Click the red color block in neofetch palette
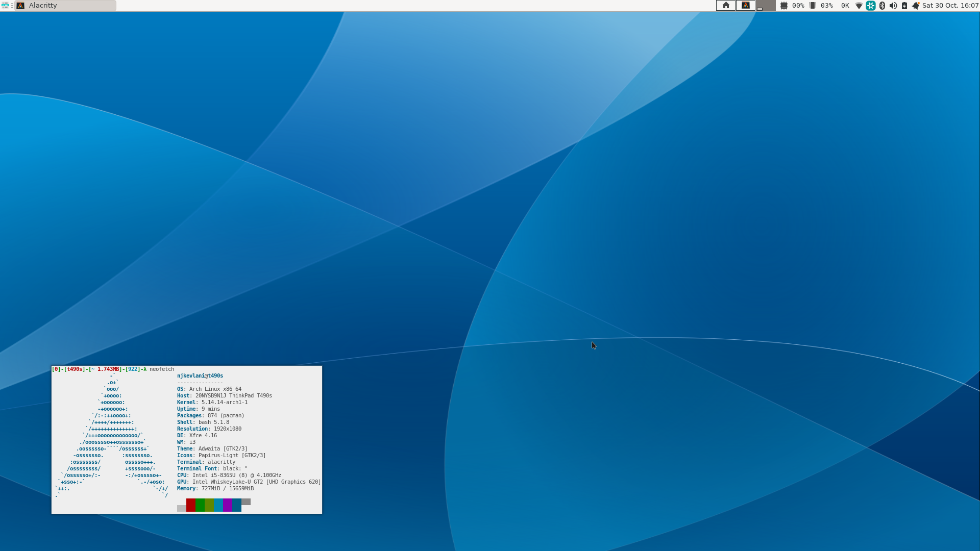980x551 pixels. pos(191,505)
